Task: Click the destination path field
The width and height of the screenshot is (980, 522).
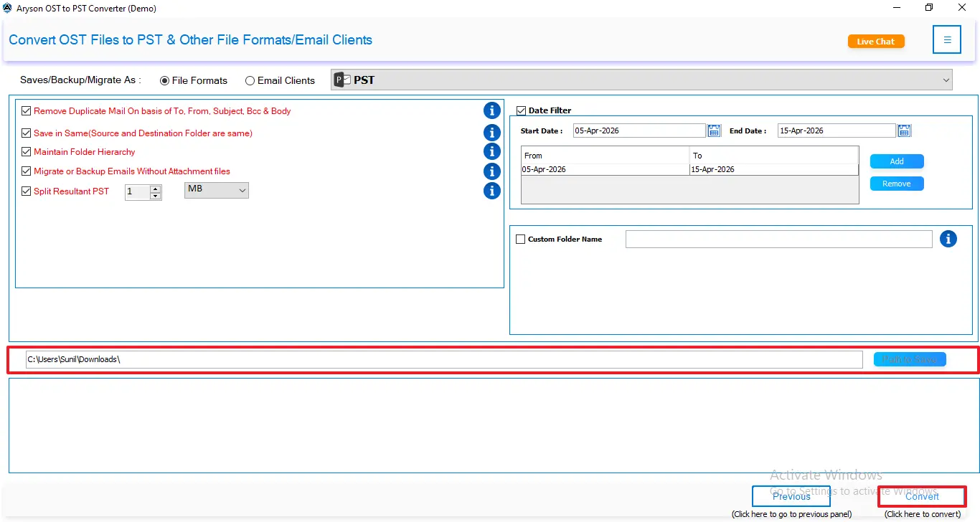Action: click(x=444, y=359)
